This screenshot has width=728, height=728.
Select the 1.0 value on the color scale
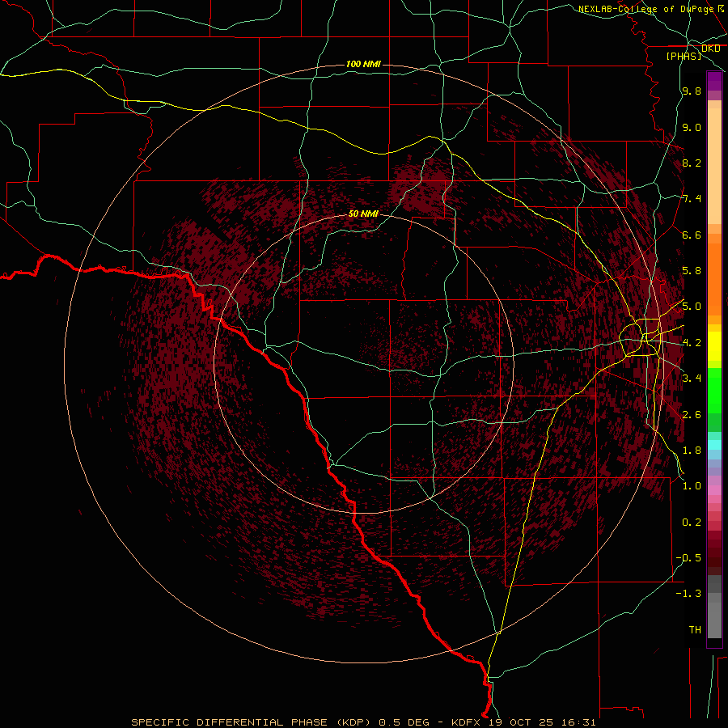click(692, 486)
